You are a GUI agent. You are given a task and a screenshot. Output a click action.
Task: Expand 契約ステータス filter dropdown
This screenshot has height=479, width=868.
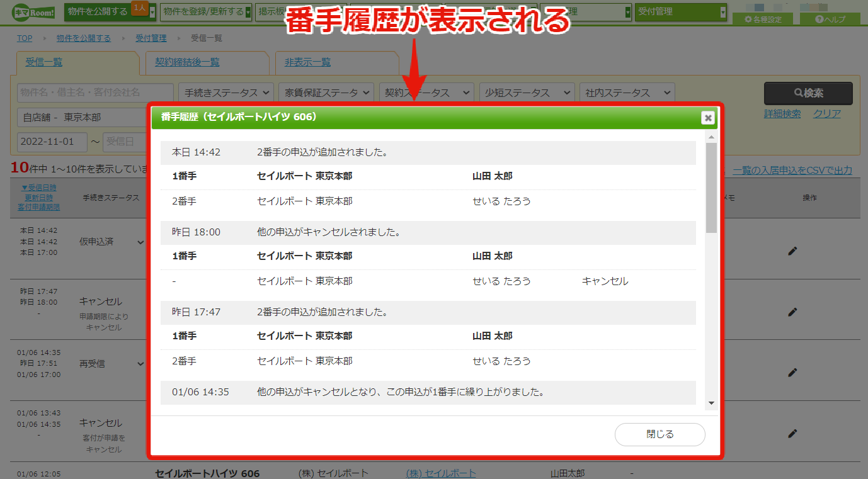pyautogui.click(x=426, y=93)
